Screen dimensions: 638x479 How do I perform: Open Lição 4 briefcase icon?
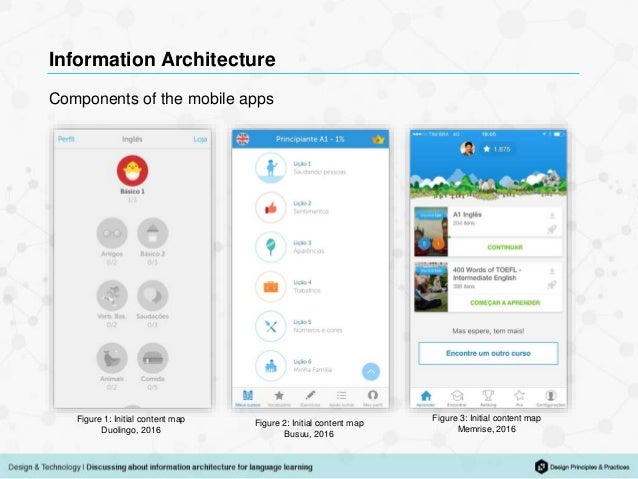[x=271, y=287]
